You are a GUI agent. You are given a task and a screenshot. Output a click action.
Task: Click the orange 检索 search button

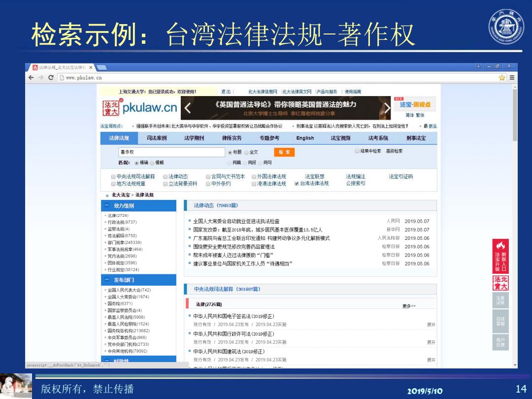point(284,152)
